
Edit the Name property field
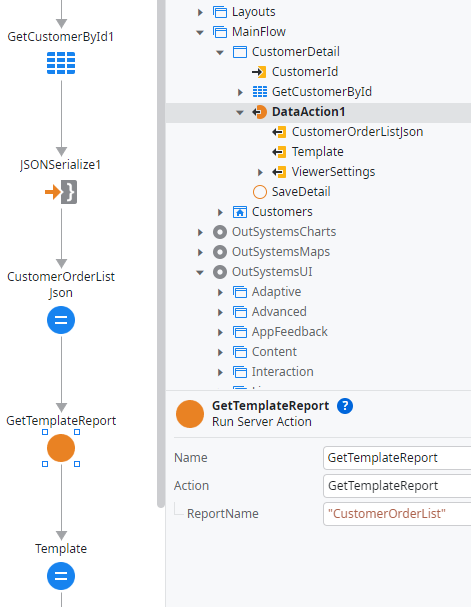click(397, 458)
